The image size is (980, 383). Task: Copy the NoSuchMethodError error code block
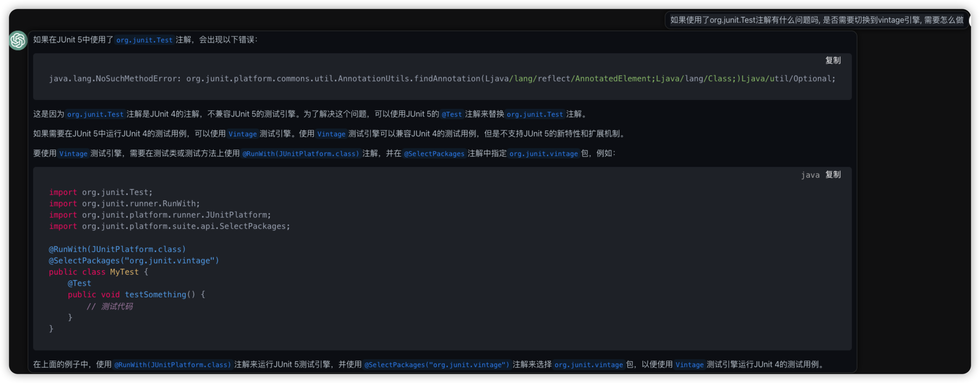click(x=833, y=60)
